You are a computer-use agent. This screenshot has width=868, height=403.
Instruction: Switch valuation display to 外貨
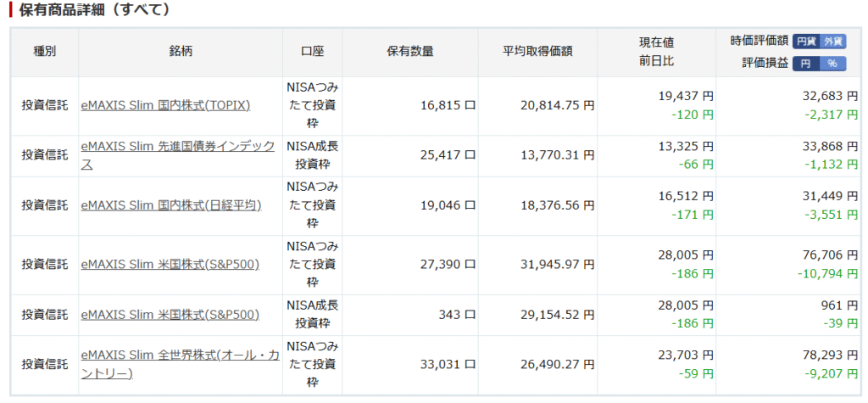point(832,41)
